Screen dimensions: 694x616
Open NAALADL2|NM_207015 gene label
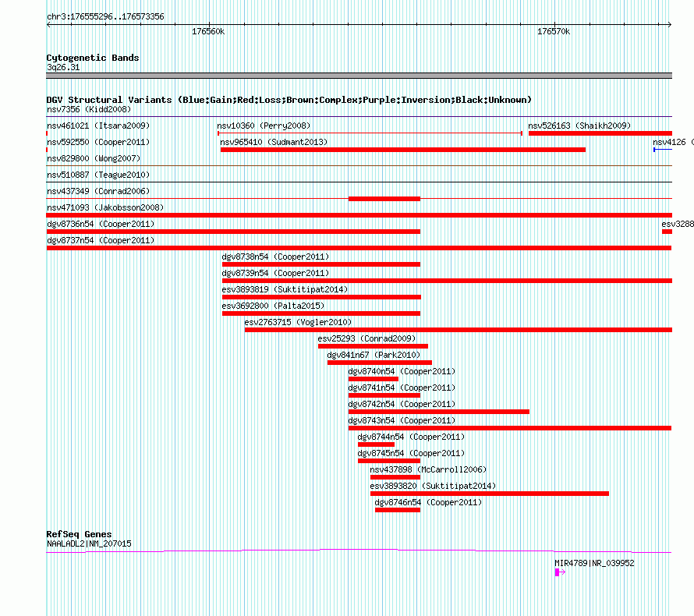click(89, 543)
